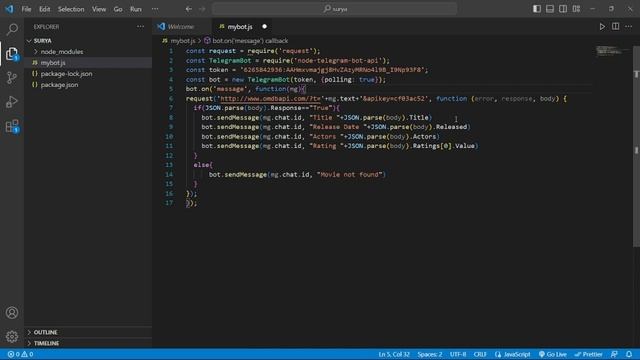
Task: Open the omdbapi URL link in code
Action: point(270,99)
